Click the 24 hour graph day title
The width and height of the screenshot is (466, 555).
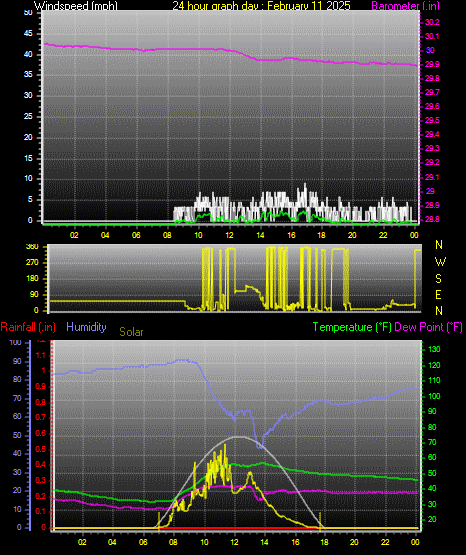261,5
